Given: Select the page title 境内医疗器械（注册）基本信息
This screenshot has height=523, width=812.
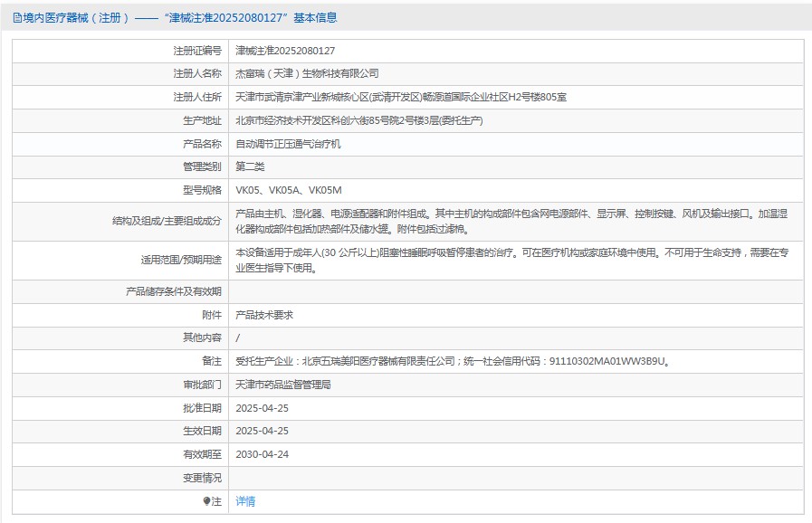Looking at the screenshot, I should tap(175, 18).
